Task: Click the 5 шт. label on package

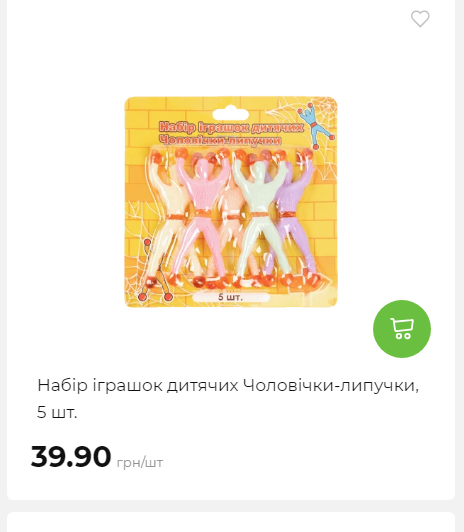Action: (231, 297)
